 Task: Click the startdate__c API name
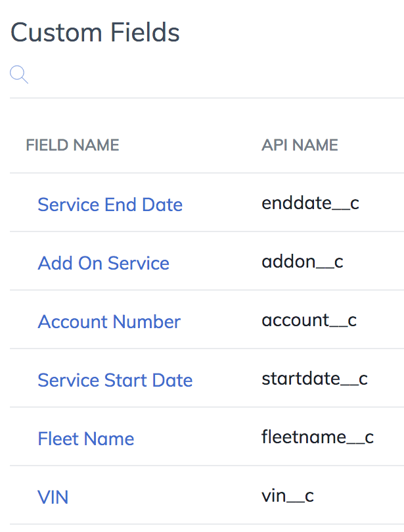(314, 379)
